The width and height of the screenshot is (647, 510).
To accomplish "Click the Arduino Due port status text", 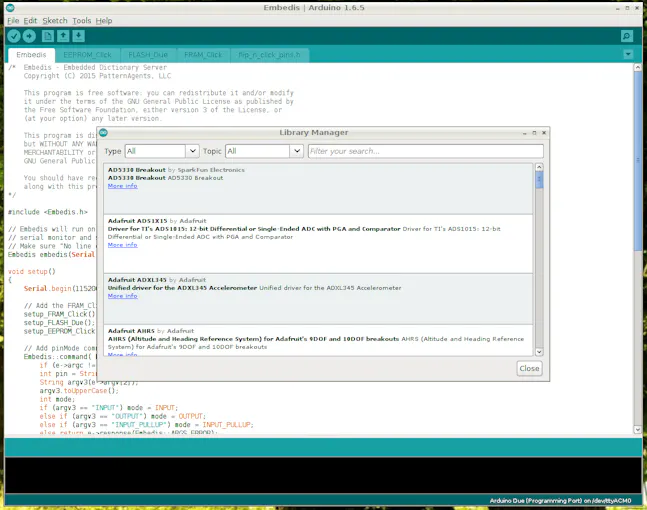I will (560, 501).
